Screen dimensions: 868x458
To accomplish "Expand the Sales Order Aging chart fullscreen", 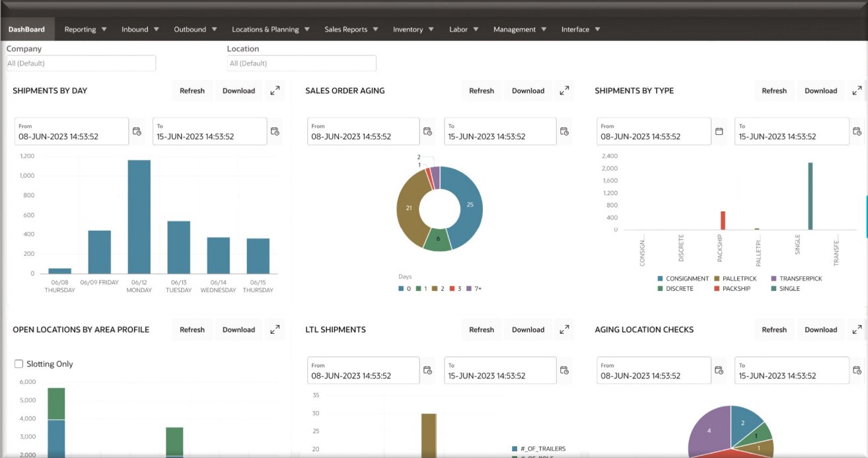I will click(x=564, y=91).
